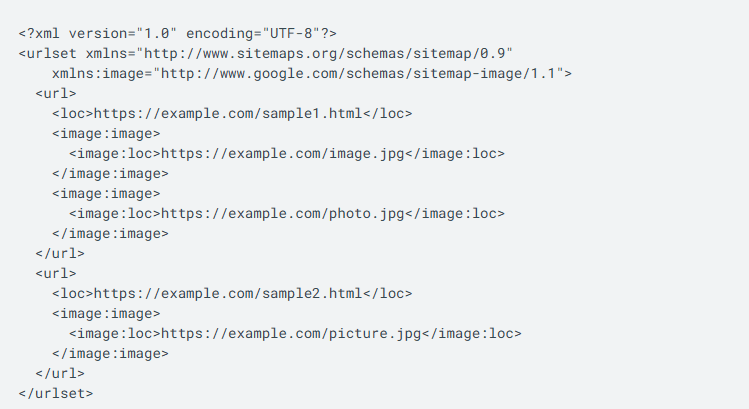Image resolution: width=749 pixels, height=409 pixels.
Task: Click the version "1.0" attribute value
Action: click(x=152, y=33)
